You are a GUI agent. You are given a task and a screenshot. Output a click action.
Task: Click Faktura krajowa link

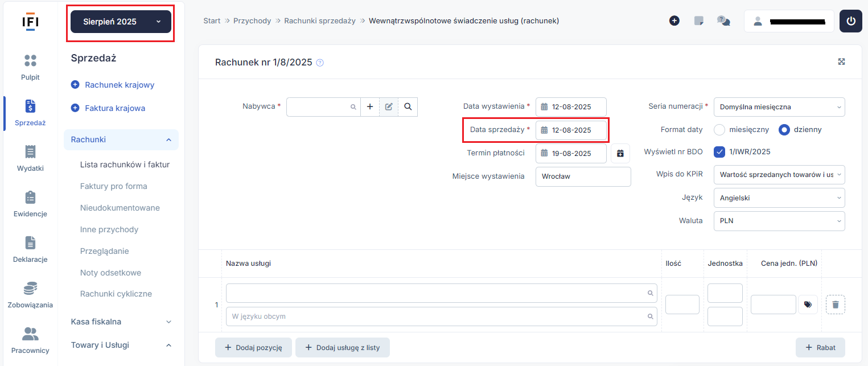(108, 108)
